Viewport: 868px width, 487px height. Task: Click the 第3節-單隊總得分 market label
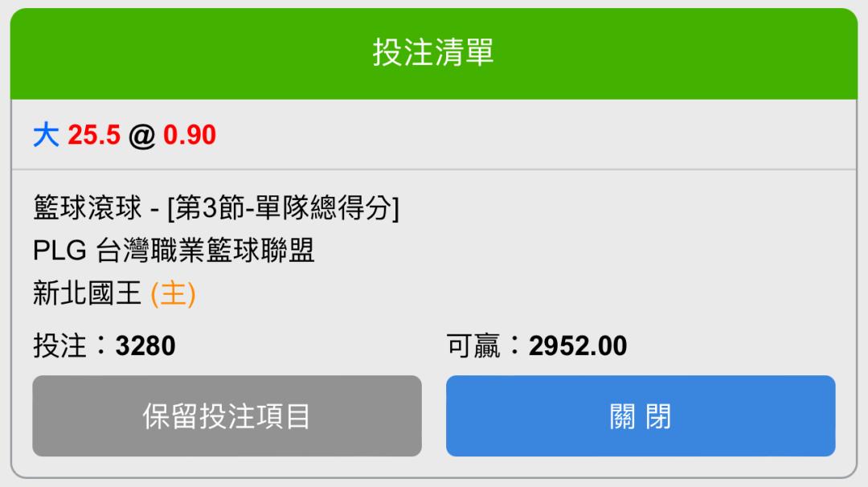click(x=284, y=208)
